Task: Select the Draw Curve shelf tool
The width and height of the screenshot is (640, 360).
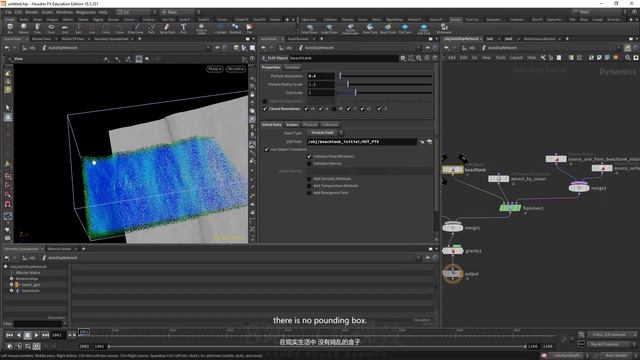Action: point(136,28)
